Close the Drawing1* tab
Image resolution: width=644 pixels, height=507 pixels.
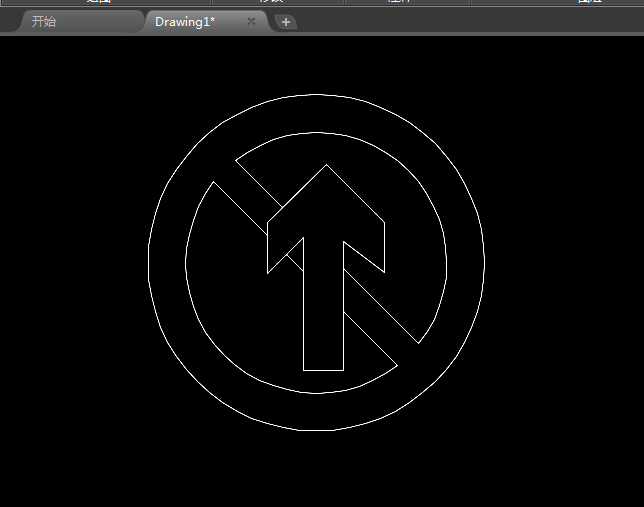click(251, 21)
